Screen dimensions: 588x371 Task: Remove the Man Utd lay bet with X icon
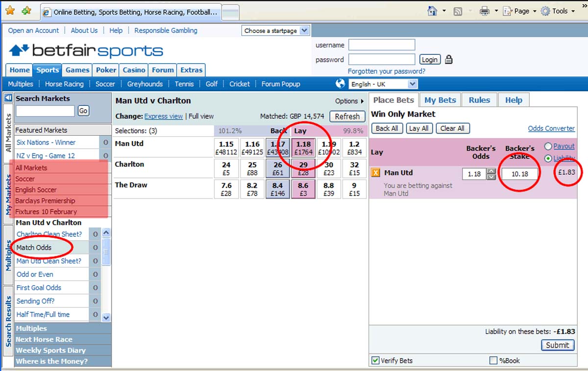point(376,173)
